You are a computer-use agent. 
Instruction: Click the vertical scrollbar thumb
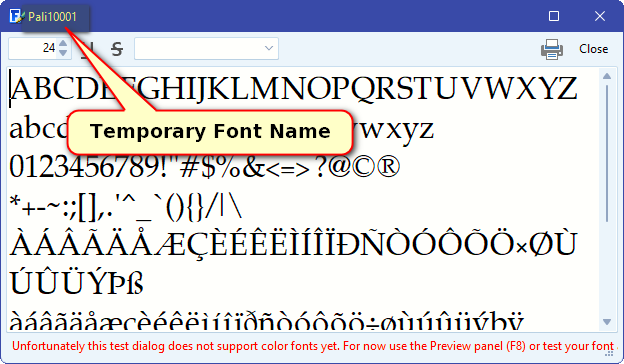coord(607,153)
